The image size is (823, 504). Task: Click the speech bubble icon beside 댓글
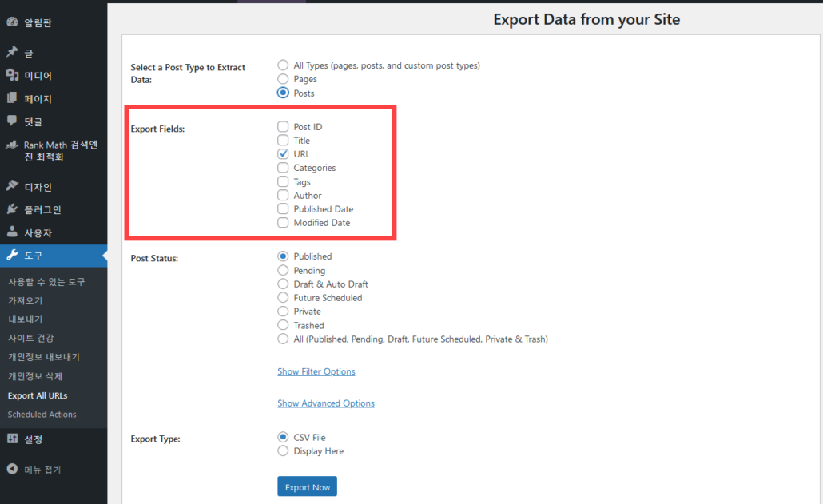point(12,121)
